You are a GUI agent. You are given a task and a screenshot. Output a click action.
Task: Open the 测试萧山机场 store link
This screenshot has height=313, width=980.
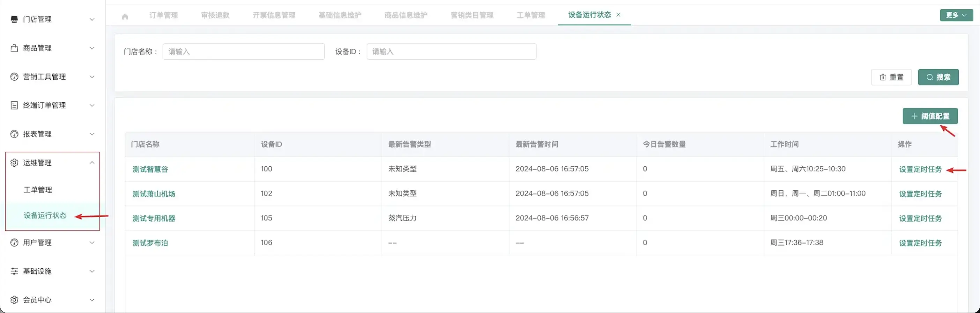pyautogui.click(x=154, y=194)
